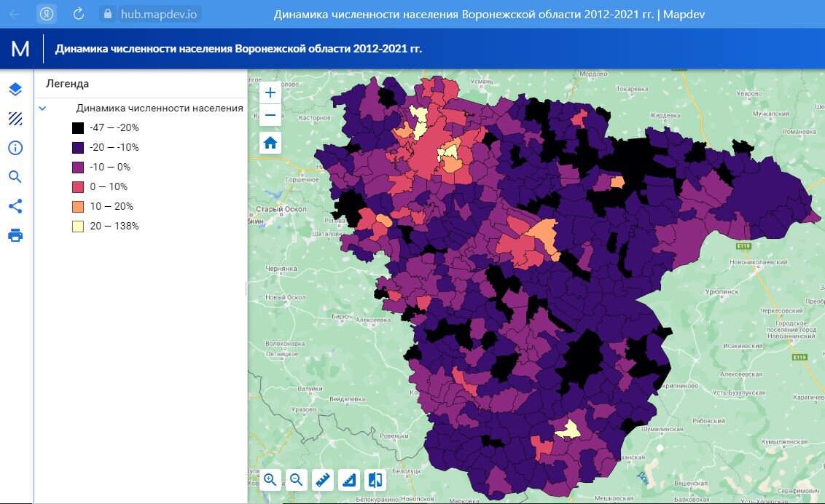Select the zoom-in magnifier tool at bottom
The height and width of the screenshot is (504, 825).
point(270,479)
